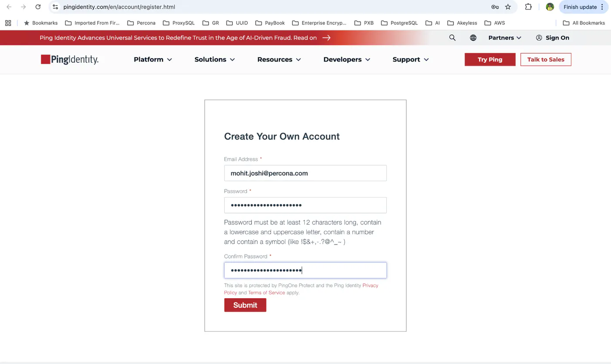Screen dimensions: 611x364
Task: Open the AI bookmark folder
Action: 433,23
